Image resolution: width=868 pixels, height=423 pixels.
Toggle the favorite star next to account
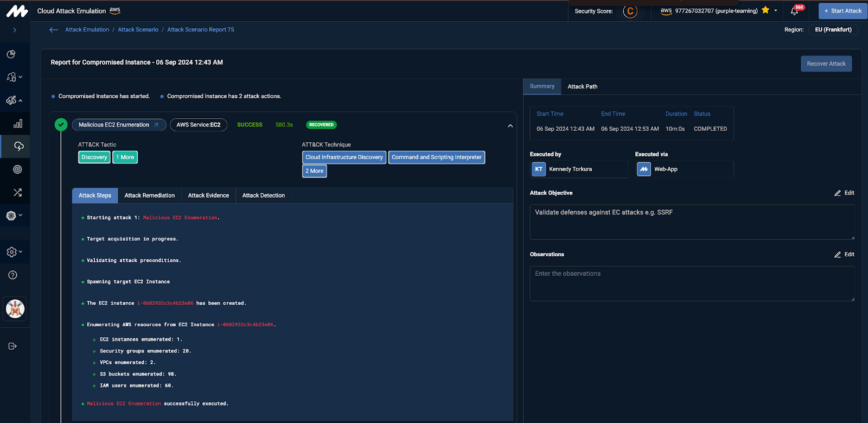[765, 10]
